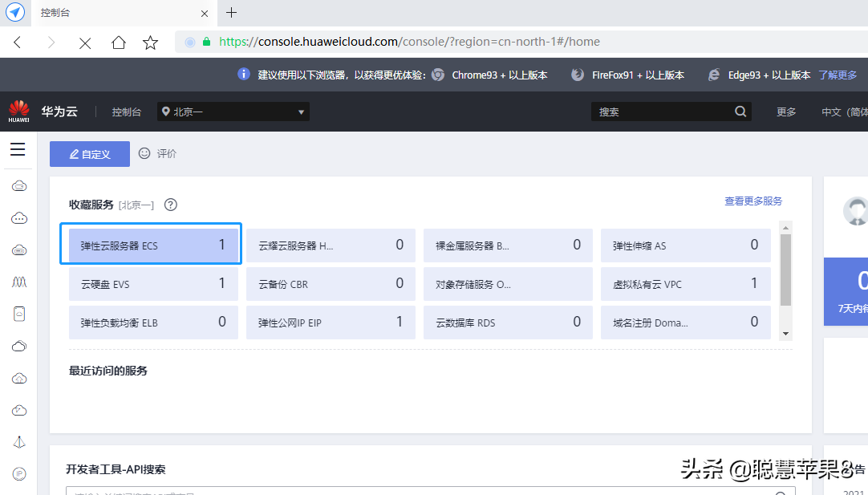Click the pyramid-shaped sidebar icon
The image size is (868, 495).
[x=19, y=442]
